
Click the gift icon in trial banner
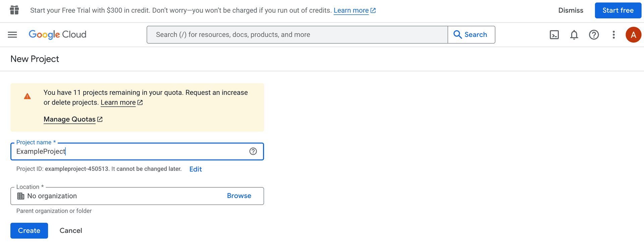(x=14, y=10)
